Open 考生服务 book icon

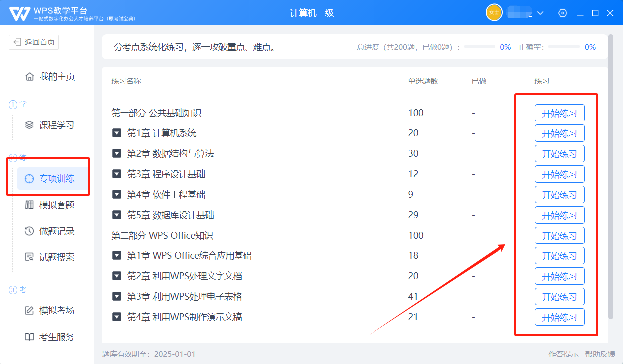point(29,337)
